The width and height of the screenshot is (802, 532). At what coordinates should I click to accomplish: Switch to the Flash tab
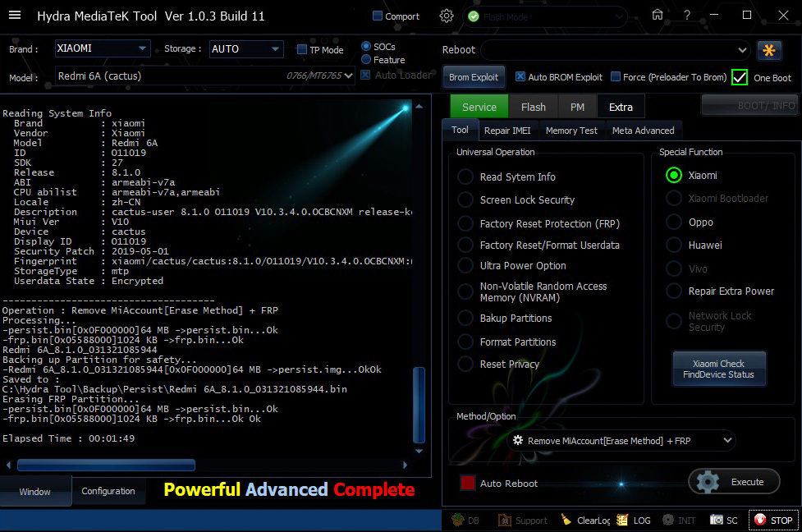tap(533, 107)
